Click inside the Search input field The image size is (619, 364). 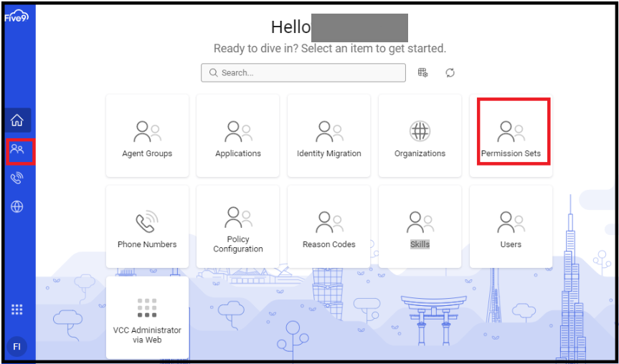tap(303, 72)
